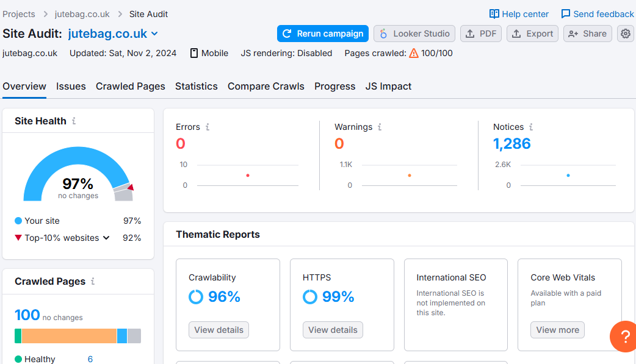Click the Notices trend chart data point
Viewport: 636px width, 364px height.
tap(568, 176)
